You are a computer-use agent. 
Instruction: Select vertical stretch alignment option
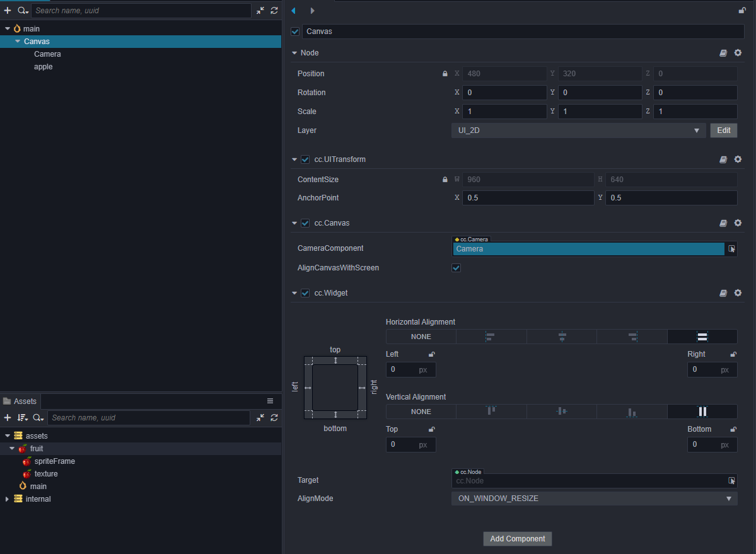pyautogui.click(x=702, y=412)
